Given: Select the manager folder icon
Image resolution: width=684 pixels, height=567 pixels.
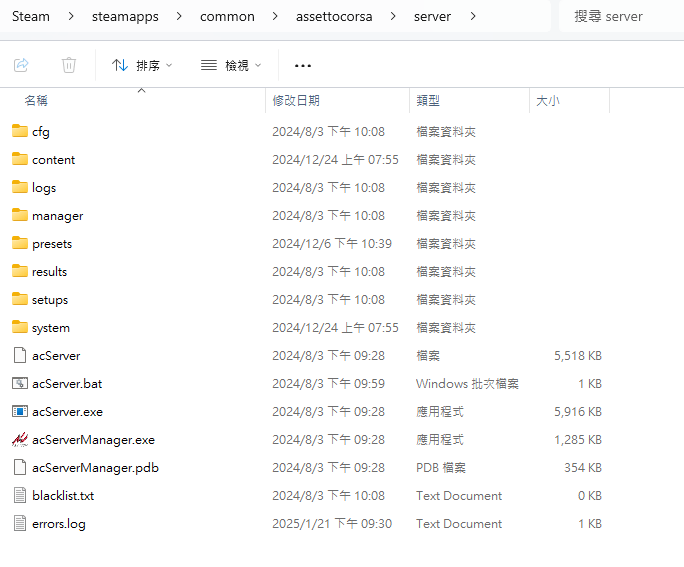Looking at the screenshot, I should pos(20,215).
